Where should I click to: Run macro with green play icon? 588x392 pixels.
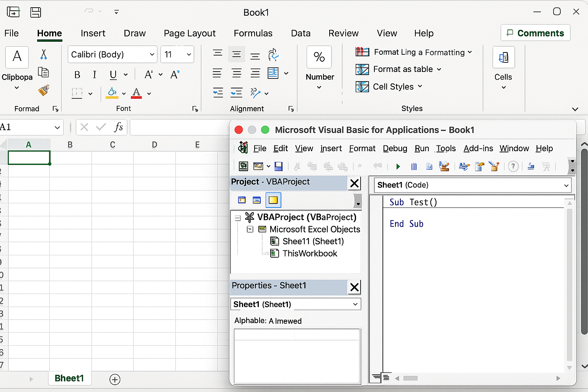[x=398, y=167]
